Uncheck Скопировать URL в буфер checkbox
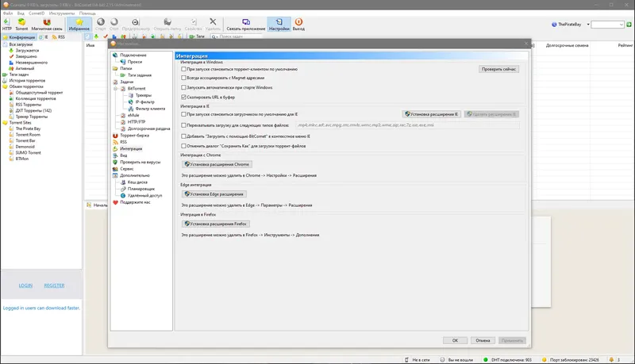 [x=183, y=97]
